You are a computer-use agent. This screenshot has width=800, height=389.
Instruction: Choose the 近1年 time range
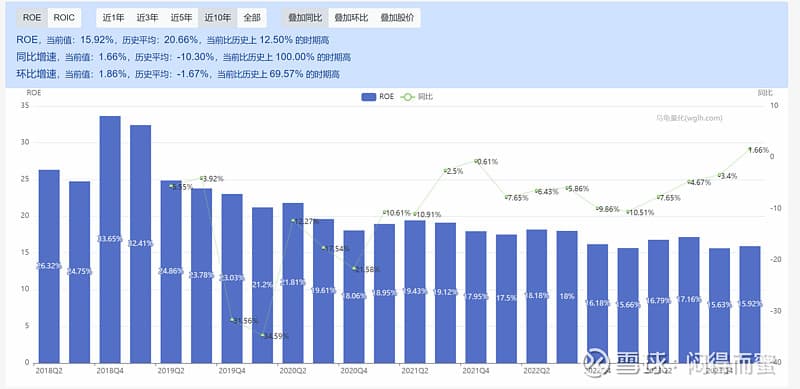[113, 18]
